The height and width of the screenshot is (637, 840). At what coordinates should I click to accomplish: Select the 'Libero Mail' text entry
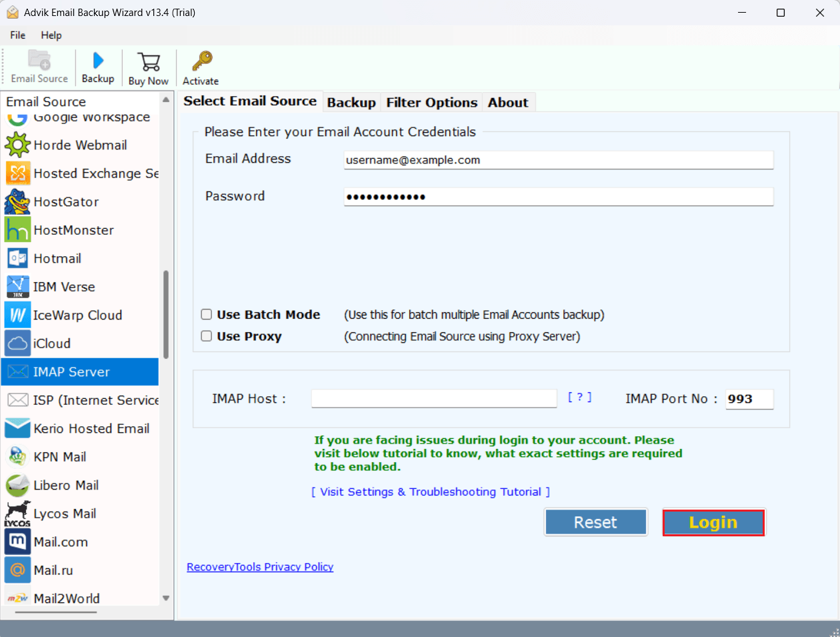tap(66, 485)
